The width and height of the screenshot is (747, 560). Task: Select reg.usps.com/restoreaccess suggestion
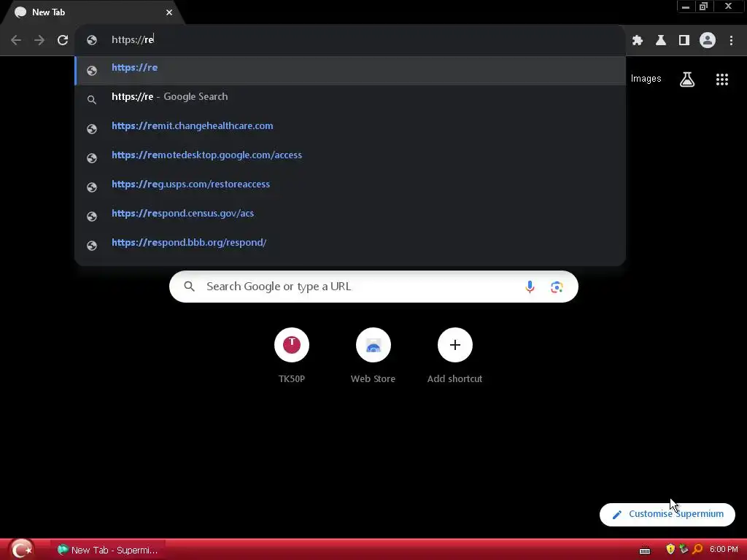[x=350, y=184]
